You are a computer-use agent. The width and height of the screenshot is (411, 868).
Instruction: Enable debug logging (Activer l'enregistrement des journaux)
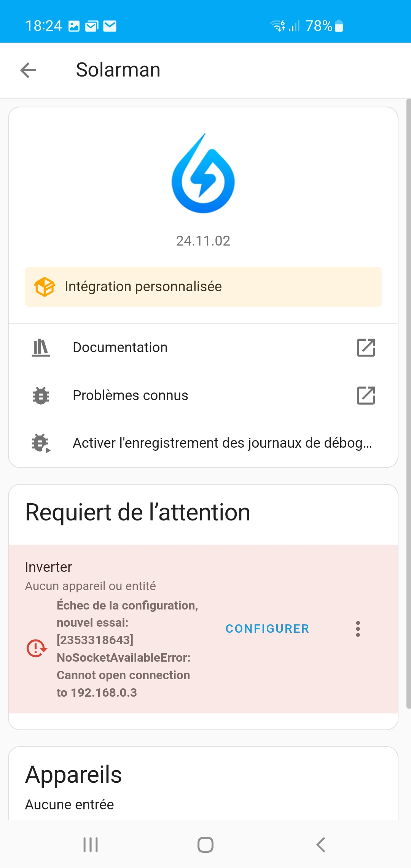point(222,443)
